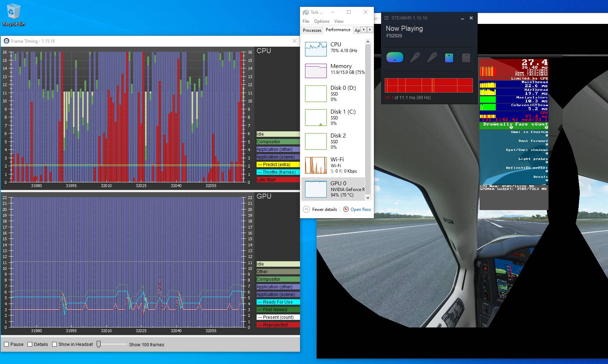Viewport: 608px width, 364px height.
Task: Open the View menu in Task Manager
Action: [339, 21]
